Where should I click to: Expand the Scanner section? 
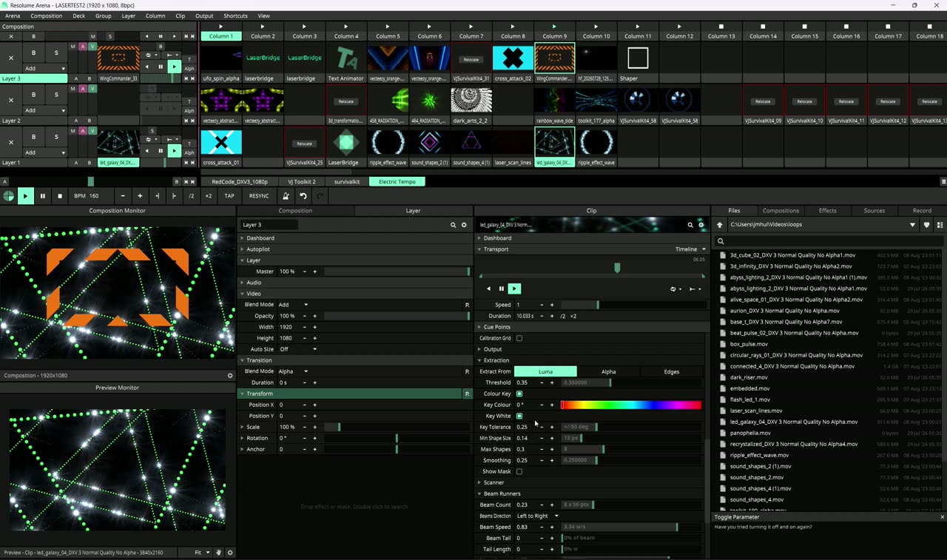[493, 482]
